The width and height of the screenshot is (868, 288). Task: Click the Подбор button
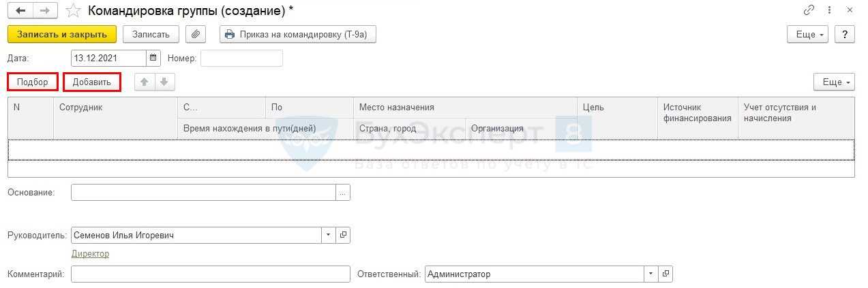pos(33,82)
